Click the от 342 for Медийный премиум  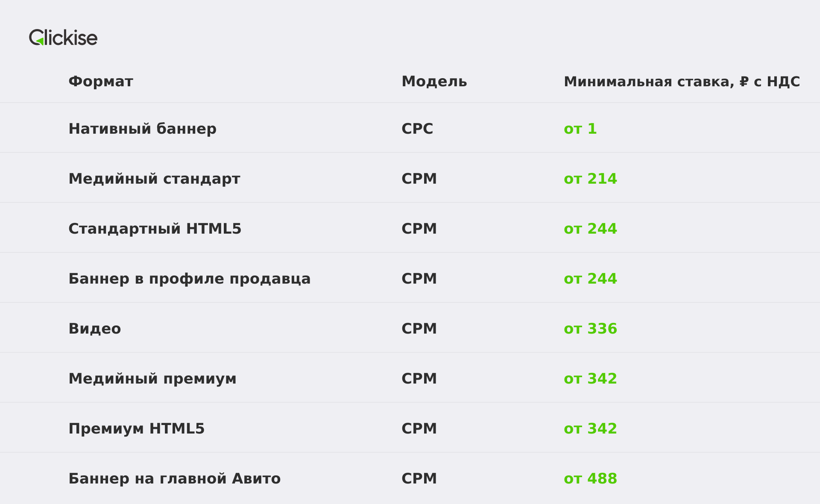tap(590, 378)
